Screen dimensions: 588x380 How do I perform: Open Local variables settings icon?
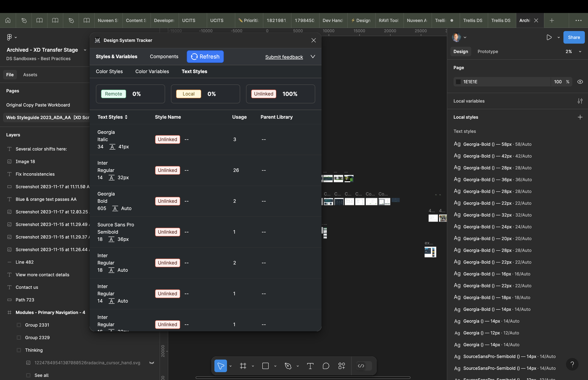coord(580,101)
